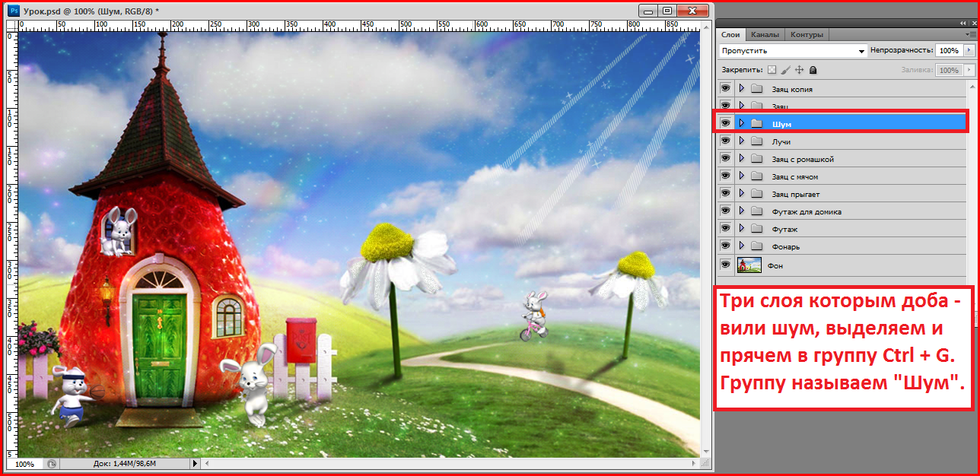Expand the Заяц прыгает group
This screenshot has height=476, width=980.
coord(741,193)
